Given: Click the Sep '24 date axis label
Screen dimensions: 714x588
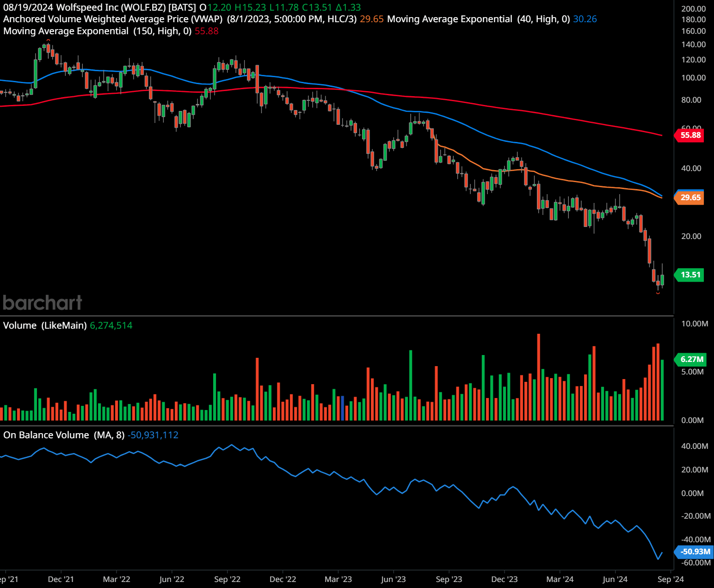Looking at the screenshot, I should click(671, 579).
